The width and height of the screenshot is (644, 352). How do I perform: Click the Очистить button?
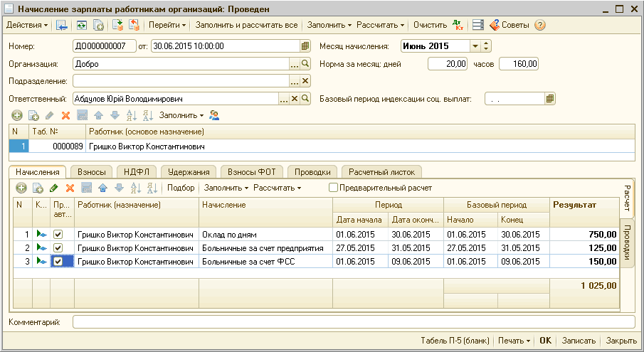click(430, 25)
